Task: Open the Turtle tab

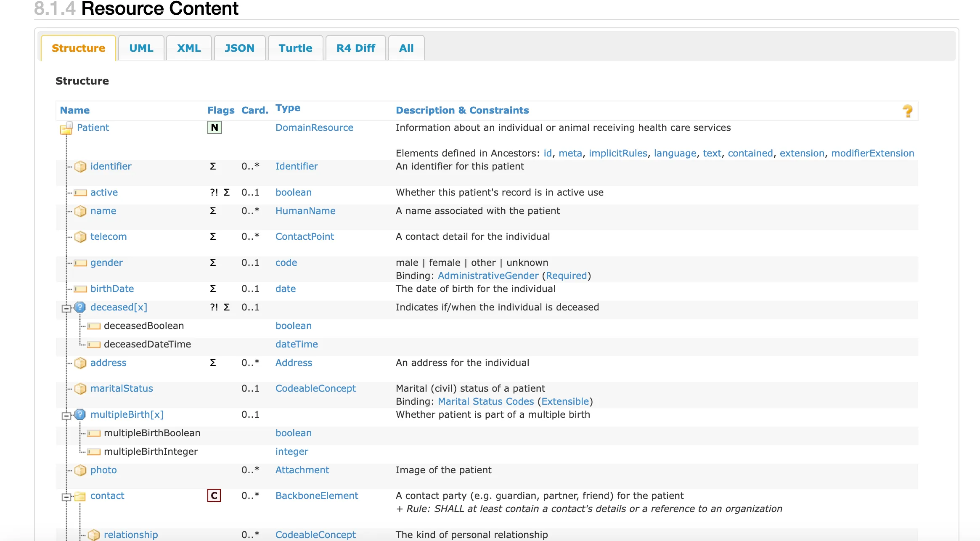Action: [296, 48]
